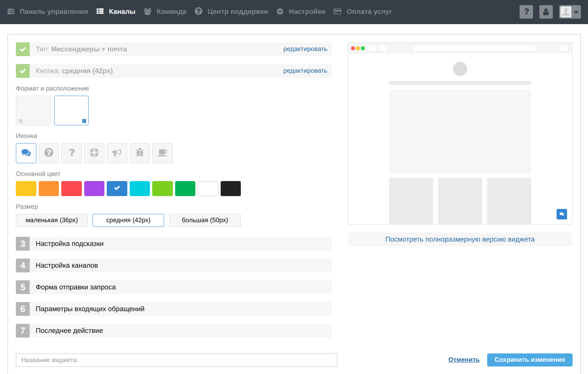Expand step 3 Настройка подсказки
588x374 pixels.
click(x=174, y=244)
